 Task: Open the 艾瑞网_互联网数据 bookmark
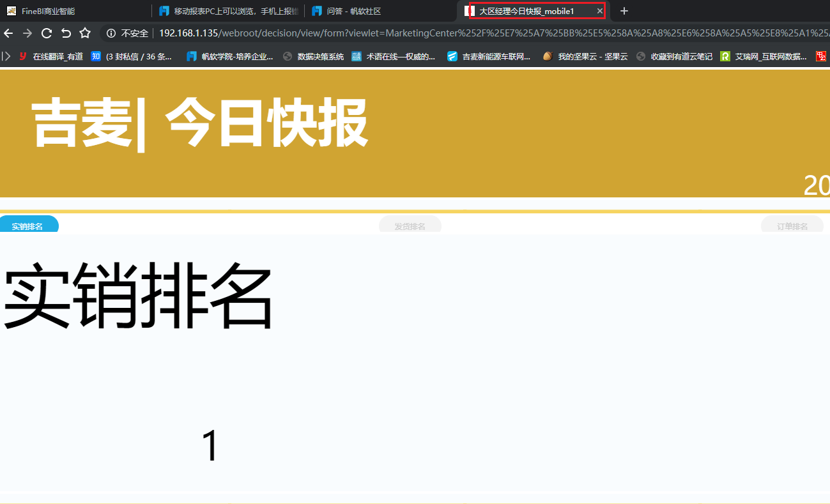[764, 56]
